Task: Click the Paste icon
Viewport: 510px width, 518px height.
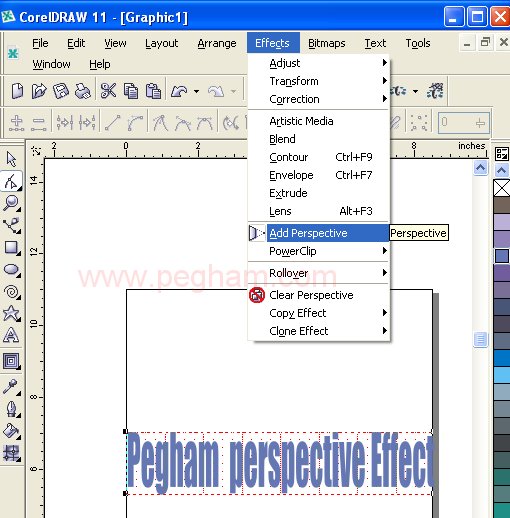Action: 153,91
